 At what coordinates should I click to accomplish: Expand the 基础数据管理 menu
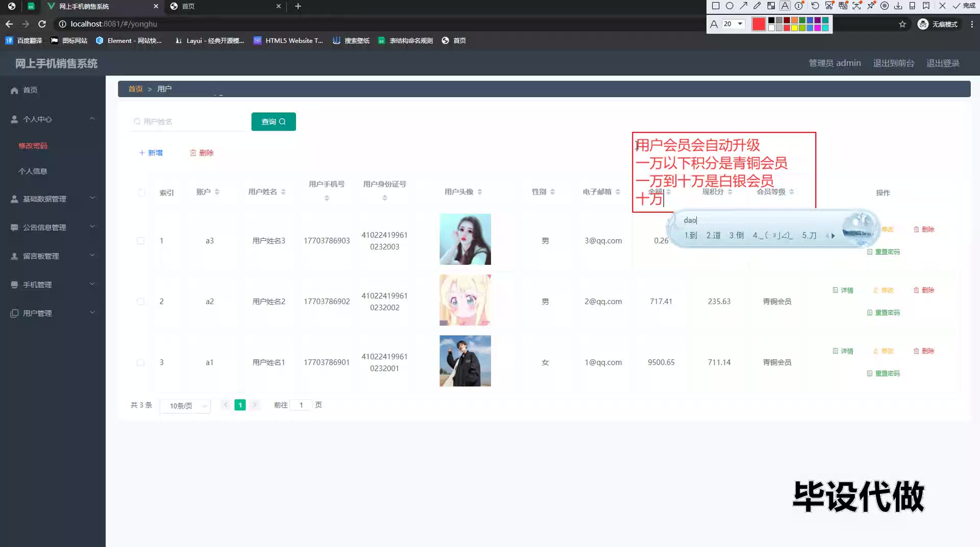(53, 198)
